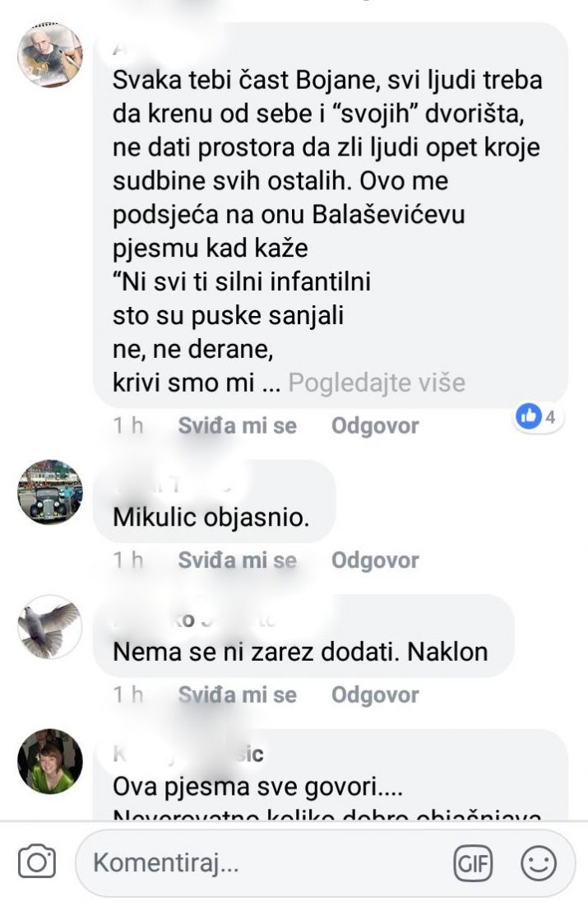Open profile photo of man writing

pos(50,55)
